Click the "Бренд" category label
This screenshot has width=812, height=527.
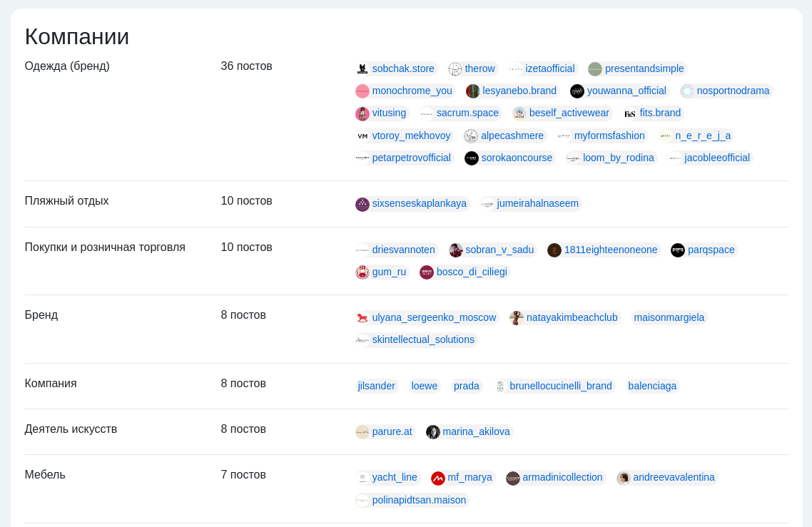[41, 315]
